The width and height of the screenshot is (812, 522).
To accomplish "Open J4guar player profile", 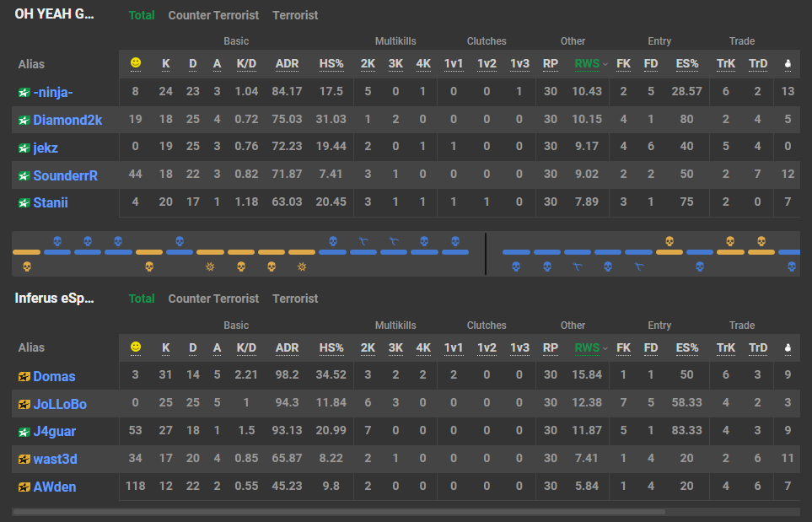I will [x=54, y=432].
